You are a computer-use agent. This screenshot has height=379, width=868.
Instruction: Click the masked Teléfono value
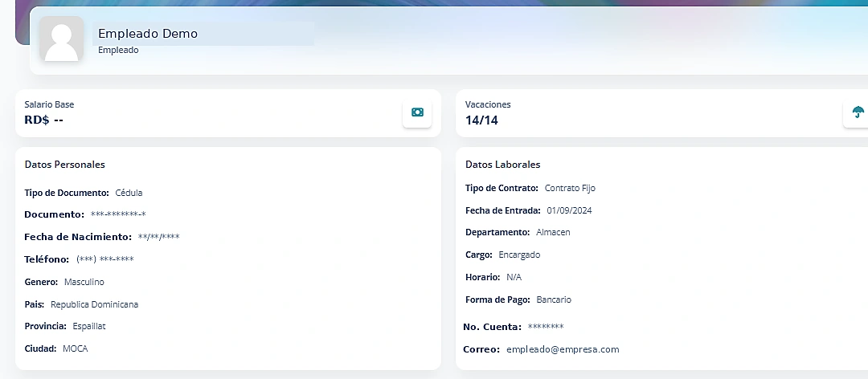point(105,259)
